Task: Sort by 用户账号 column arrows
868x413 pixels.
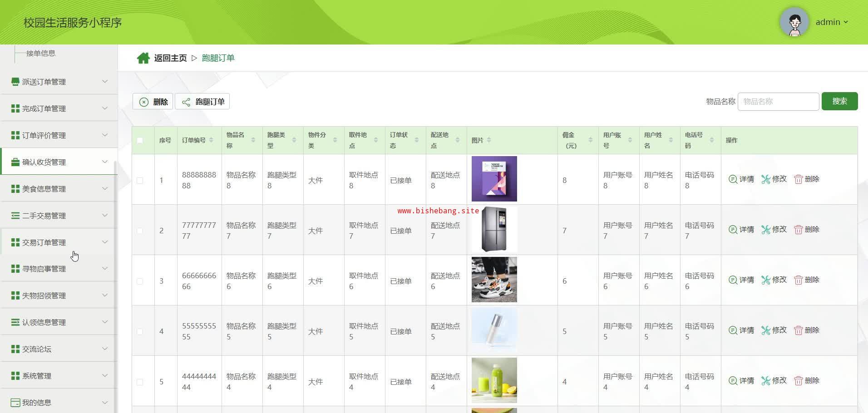Action: coord(630,140)
